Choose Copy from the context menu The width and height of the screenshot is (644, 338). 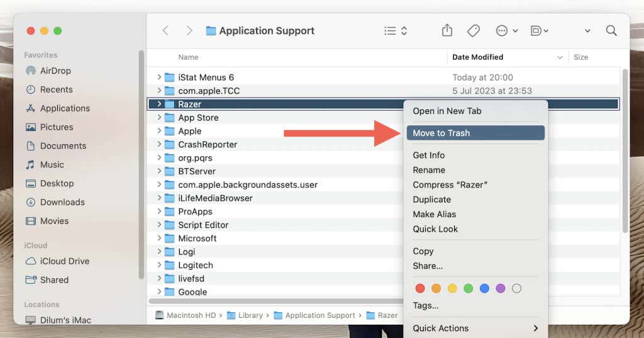tap(475, 251)
